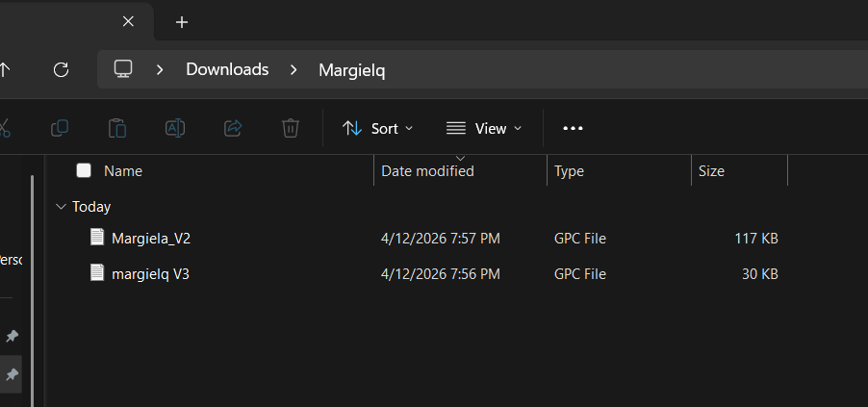Viewport: 868px width, 407px height.
Task: Sort by Type column header
Action: (x=569, y=171)
